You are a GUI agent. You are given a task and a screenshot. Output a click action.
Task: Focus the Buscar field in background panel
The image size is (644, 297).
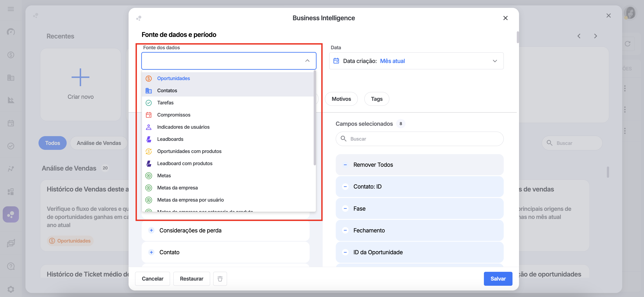(x=572, y=143)
